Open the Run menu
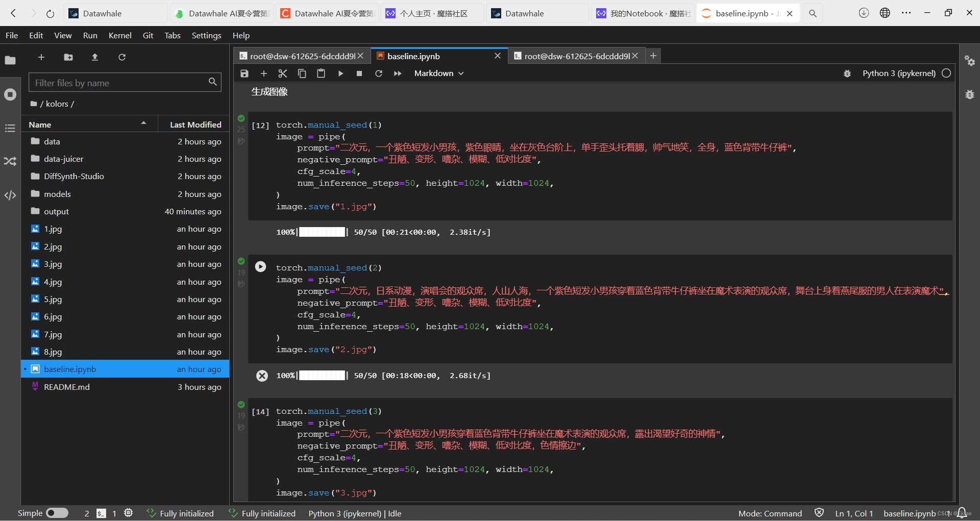980x521 pixels. (x=90, y=35)
